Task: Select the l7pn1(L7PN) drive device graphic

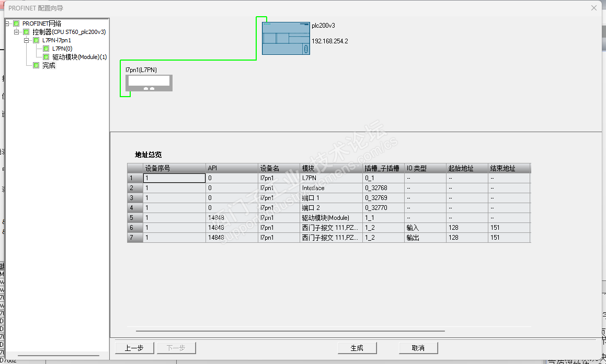Action: coord(149,83)
